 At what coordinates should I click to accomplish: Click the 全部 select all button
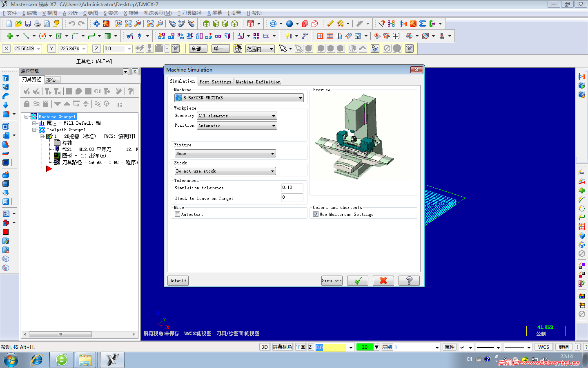pyautogui.click(x=198, y=49)
